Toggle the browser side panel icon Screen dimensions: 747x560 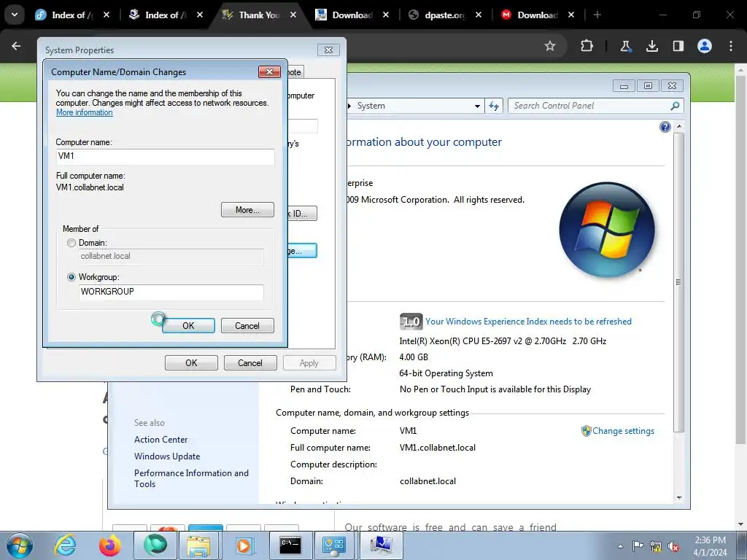coord(678,46)
